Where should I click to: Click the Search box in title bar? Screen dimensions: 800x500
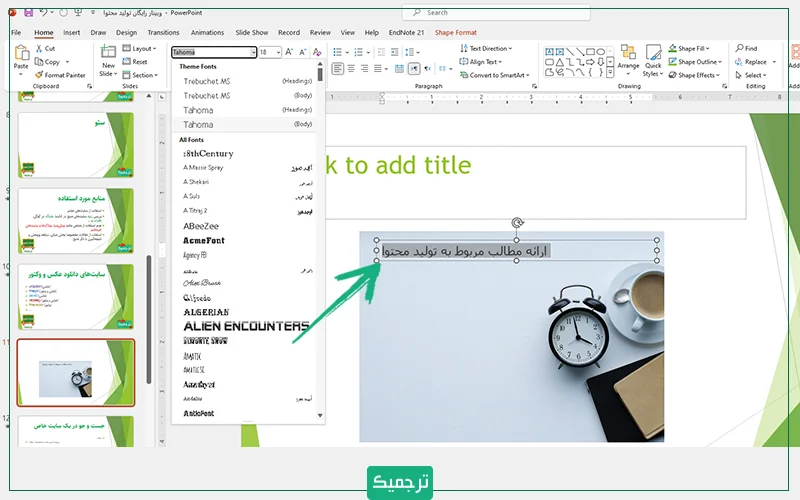pyautogui.click(x=496, y=12)
